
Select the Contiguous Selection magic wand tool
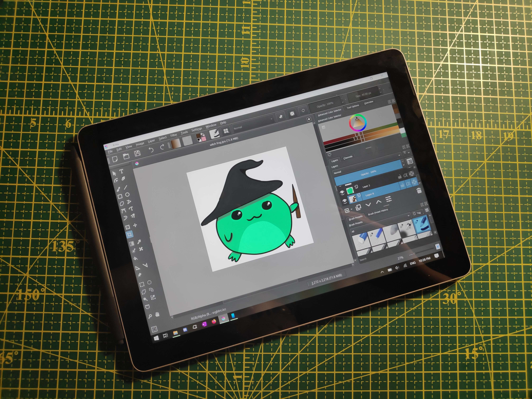point(146,299)
